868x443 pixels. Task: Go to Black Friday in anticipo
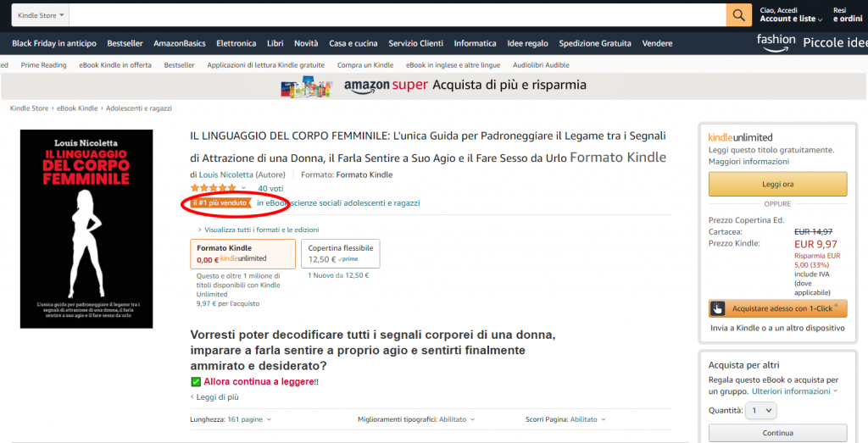click(x=54, y=43)
